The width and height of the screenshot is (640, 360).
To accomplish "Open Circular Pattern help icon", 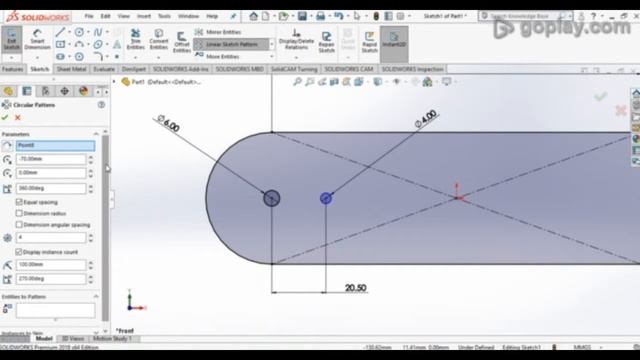I will tap(101, 105).
